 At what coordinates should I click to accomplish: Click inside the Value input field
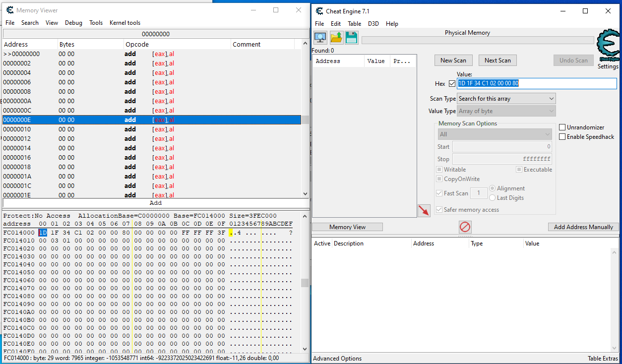536,83
